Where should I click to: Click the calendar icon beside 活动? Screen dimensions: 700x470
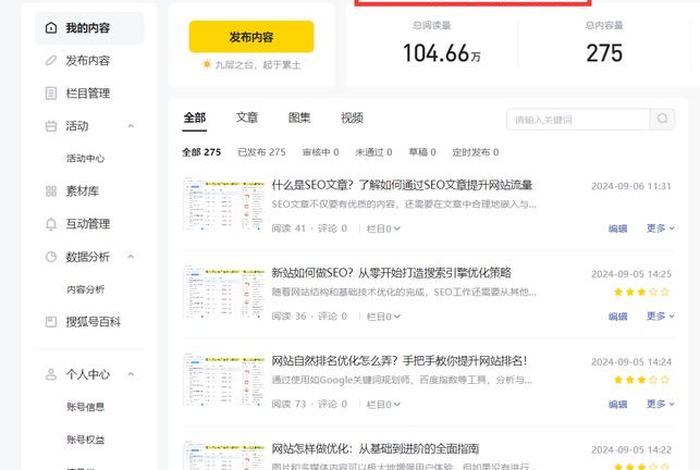coord(51,126)
